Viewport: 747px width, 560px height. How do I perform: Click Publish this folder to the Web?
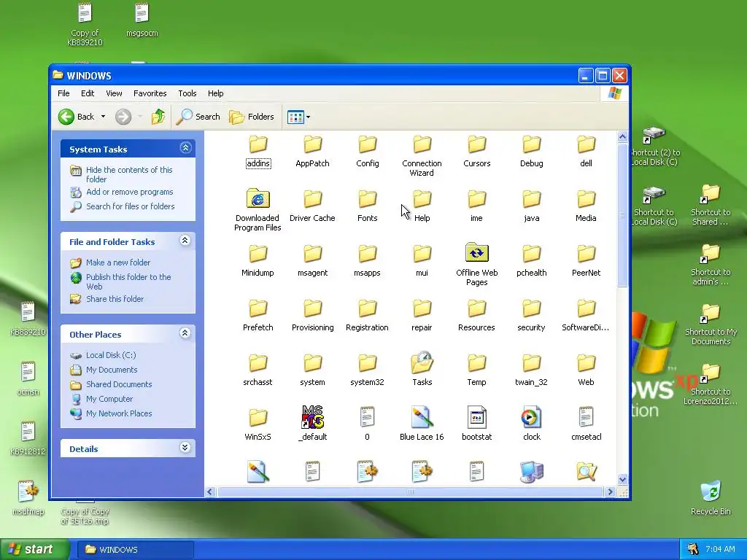coord(128,281)
